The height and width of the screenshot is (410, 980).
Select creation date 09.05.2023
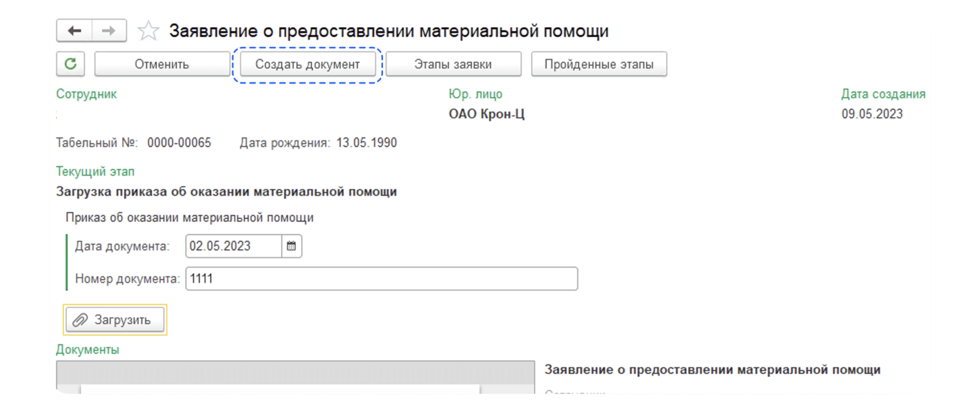[872, 114]
